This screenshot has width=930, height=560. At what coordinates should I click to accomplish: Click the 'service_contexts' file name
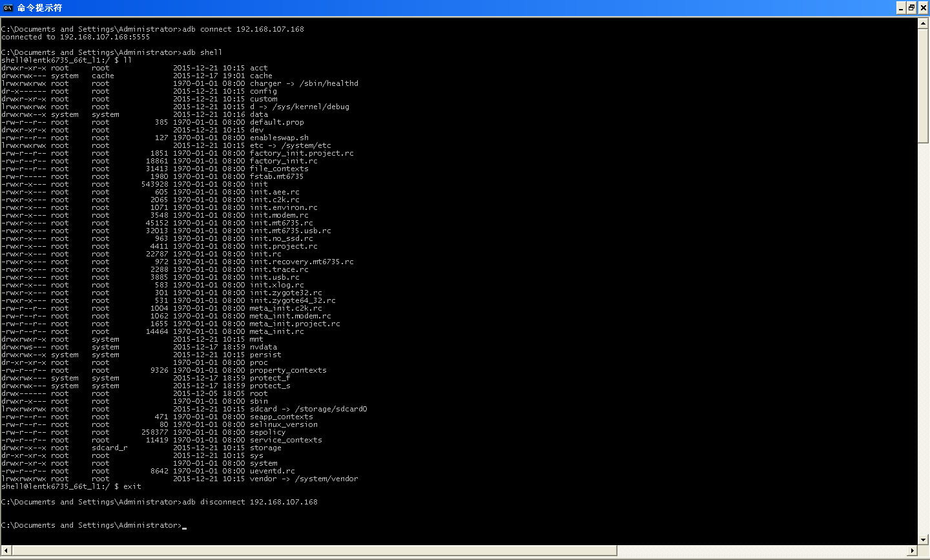(286, 440)
